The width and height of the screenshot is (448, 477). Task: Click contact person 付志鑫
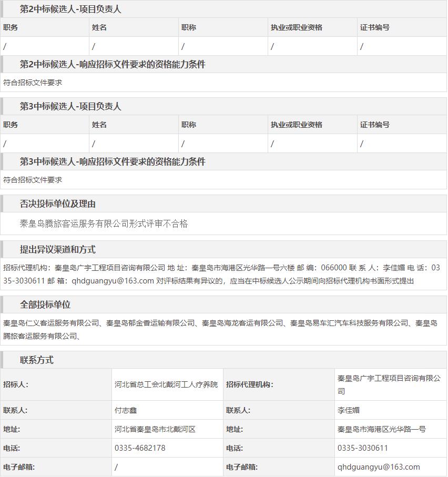click(126, 410)
